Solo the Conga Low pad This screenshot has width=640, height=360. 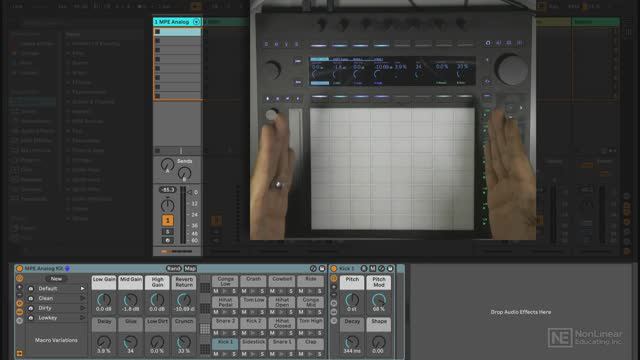[x=234, y=291]
